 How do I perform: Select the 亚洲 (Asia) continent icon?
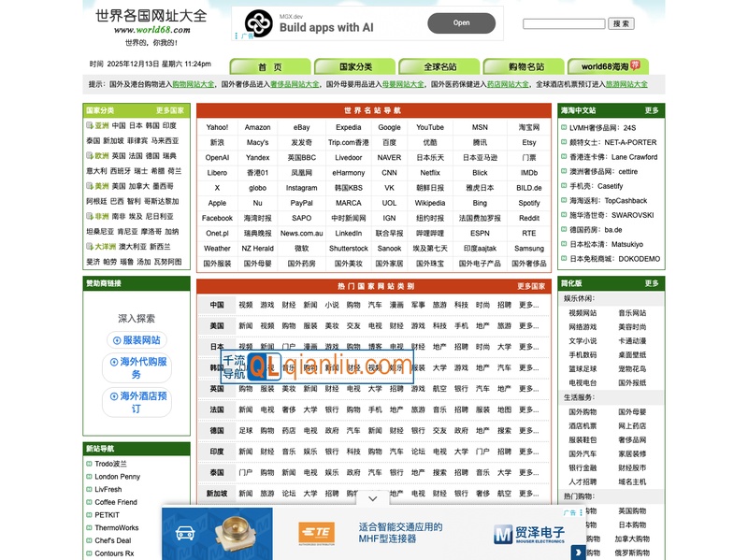tap(89, 126)
